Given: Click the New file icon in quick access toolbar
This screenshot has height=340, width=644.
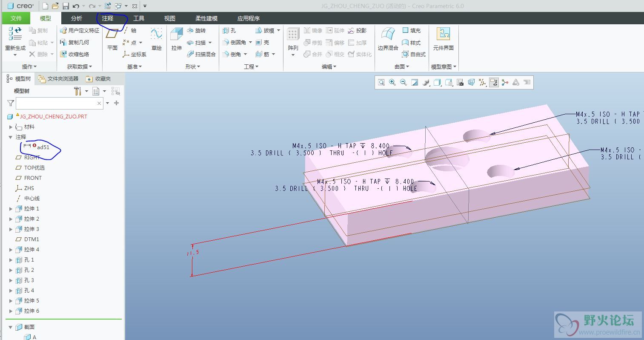Looking at the screenshot, I should pyautogui.click(x=46, y=6).
